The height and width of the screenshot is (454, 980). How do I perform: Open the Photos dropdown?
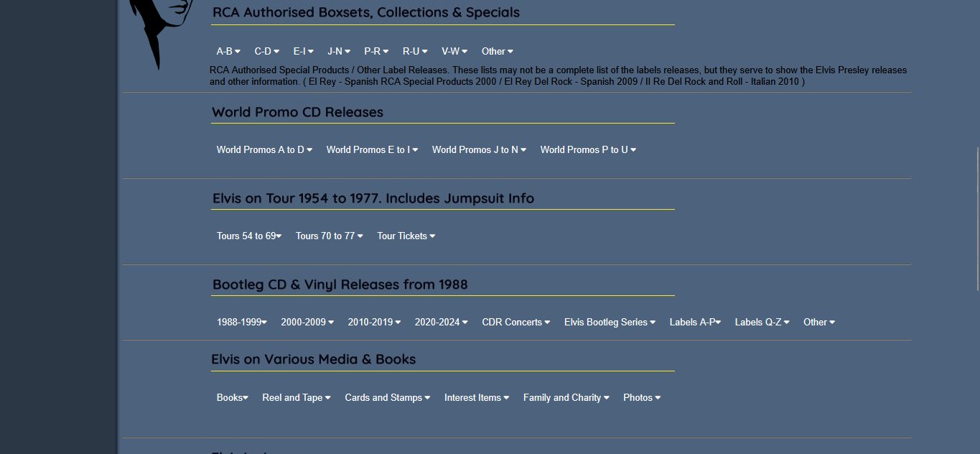[x=642, y=397]
